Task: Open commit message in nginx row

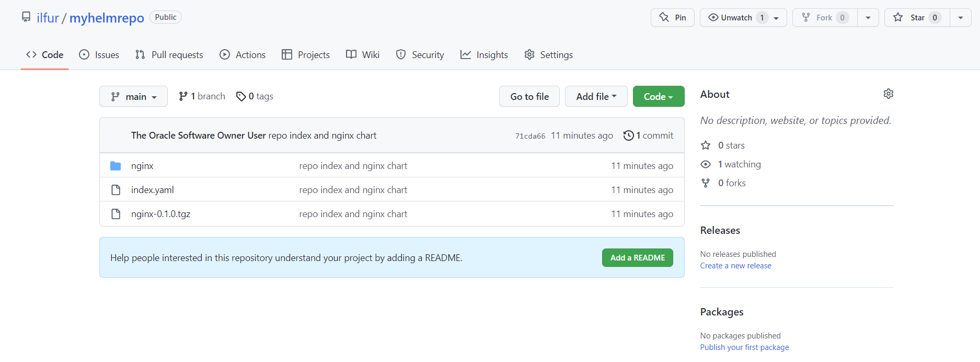Action: pyautogui.click(x=353, y=166)
